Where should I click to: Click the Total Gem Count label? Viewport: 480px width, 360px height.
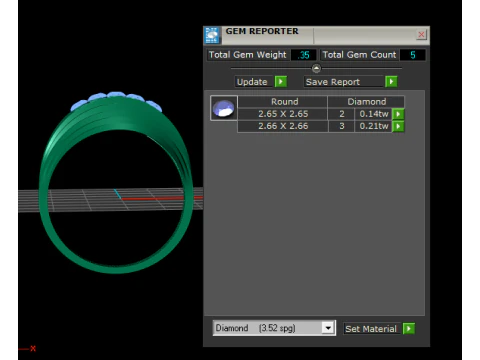tap(359, 55)
